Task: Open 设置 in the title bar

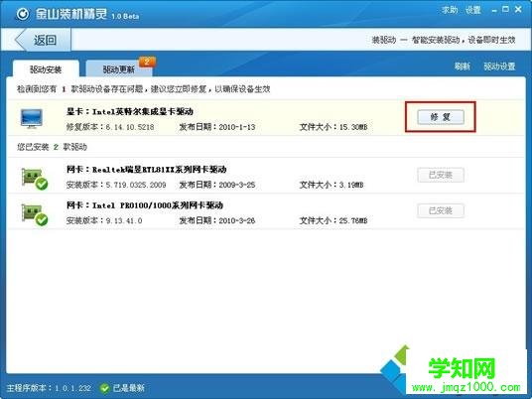Action: coord(473,10)
